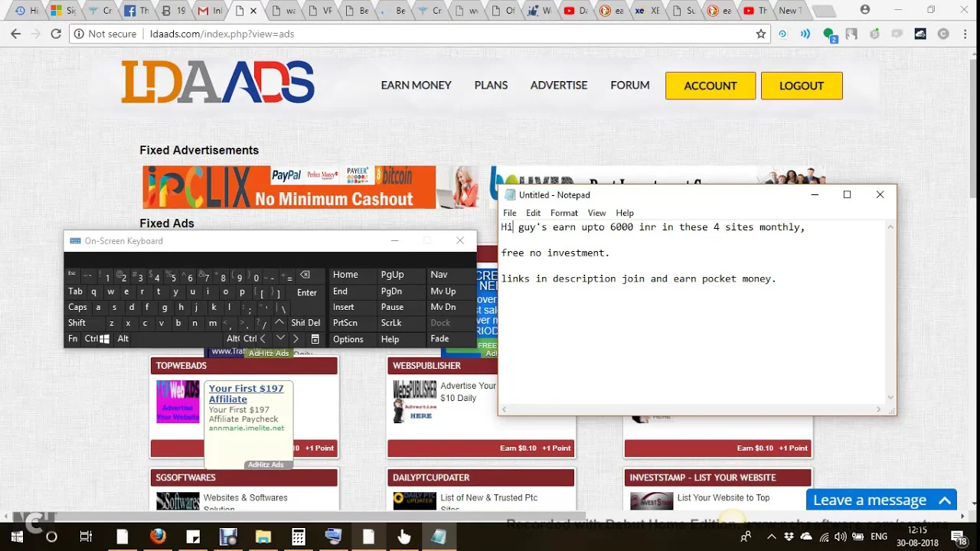Open Calculator from the taskbar
Image resolution: width=980 pixels, height=551 pixels.
click(x=298, y=536)
